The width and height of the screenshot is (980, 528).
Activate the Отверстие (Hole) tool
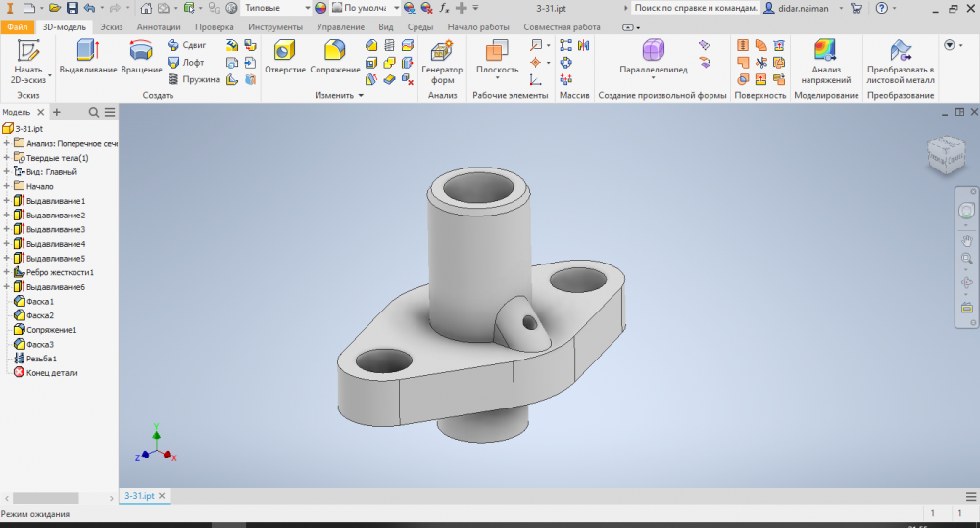pos(285,56)
